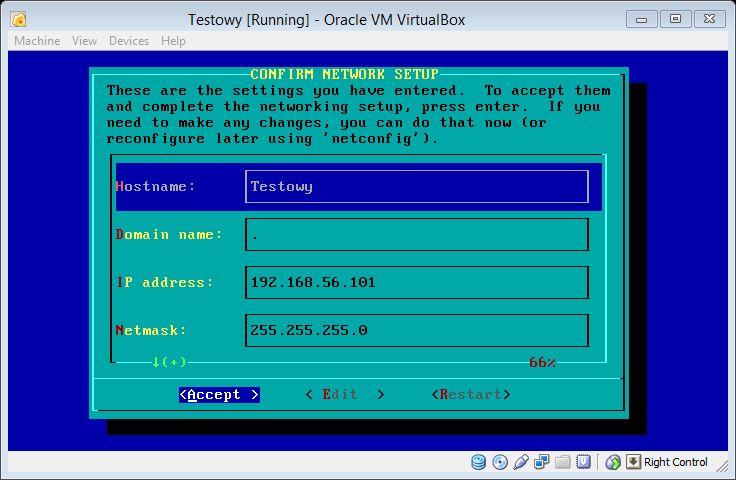736x480 pixels.
Task: Select the Edit button
Action: pos(345,395)
